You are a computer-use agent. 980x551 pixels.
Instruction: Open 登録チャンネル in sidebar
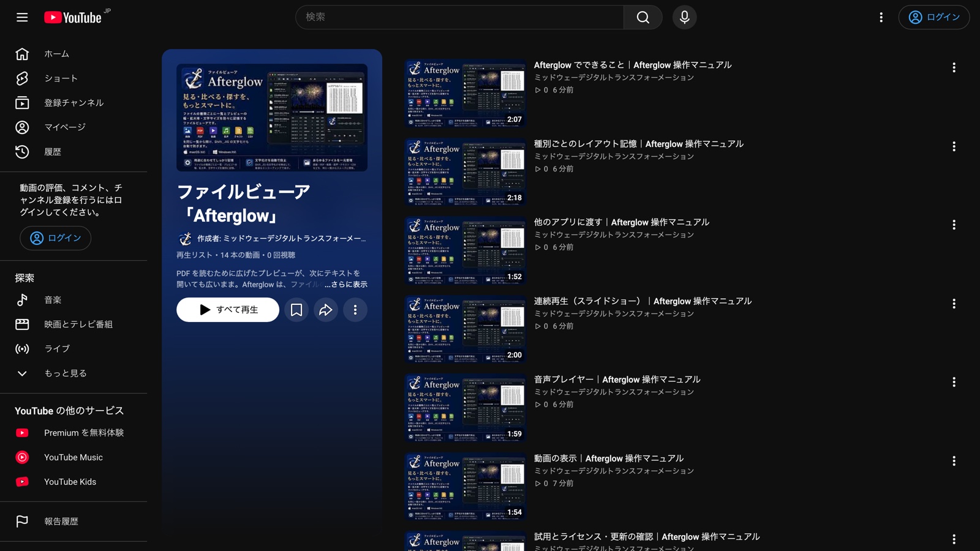coord(73,103)
